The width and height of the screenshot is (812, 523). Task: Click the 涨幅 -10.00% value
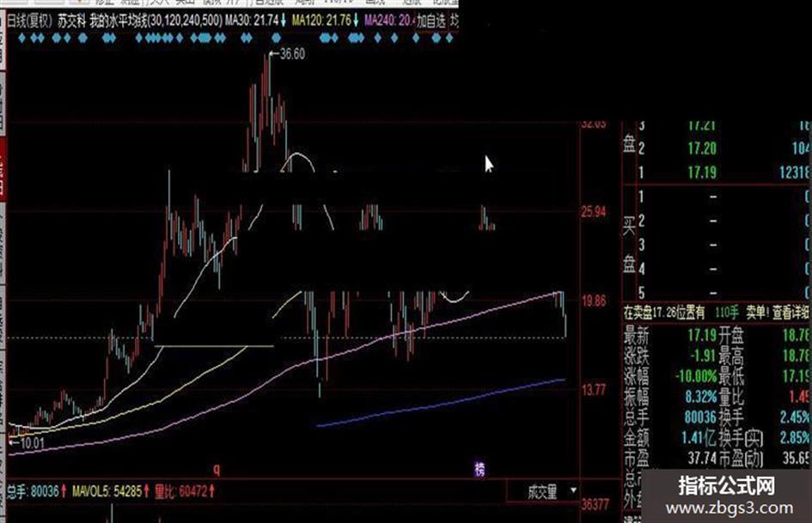(696, 376)
